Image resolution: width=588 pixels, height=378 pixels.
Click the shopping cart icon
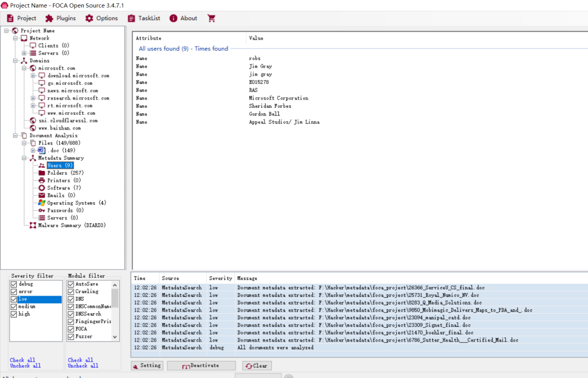[211, 19]
